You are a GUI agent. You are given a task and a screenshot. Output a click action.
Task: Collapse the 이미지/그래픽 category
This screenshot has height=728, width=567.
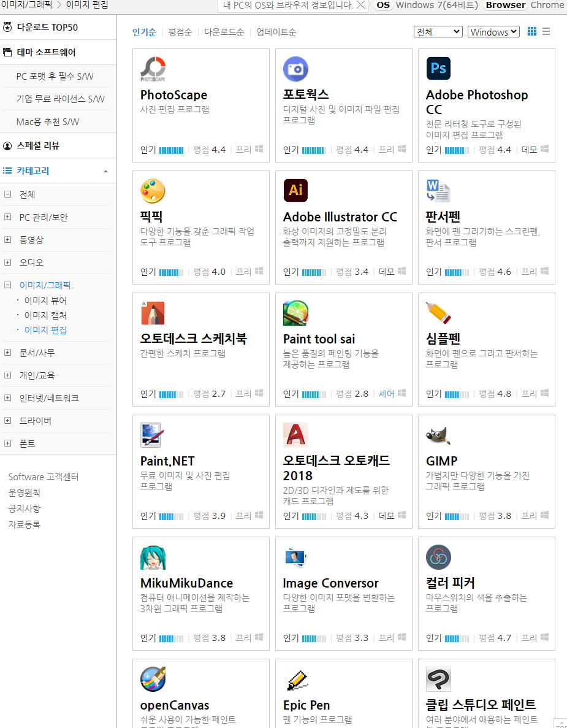[x=7, y=285]
